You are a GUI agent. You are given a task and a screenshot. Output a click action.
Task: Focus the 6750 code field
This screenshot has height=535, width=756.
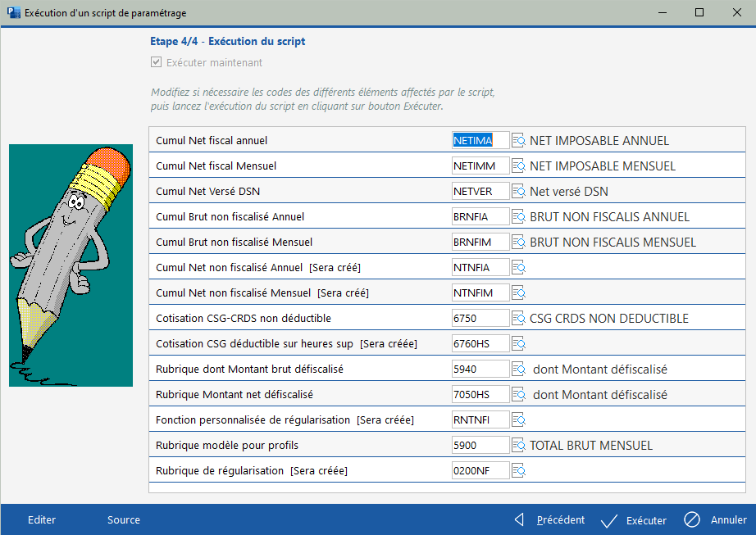(x=480, y=319)
